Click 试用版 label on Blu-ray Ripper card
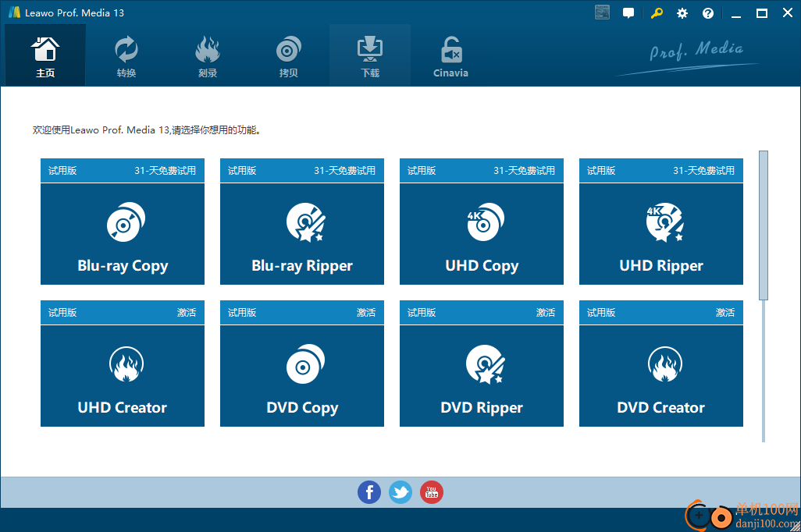Viewport: 801px width, 532px height. pyautogui.click(x=242, y=171)
